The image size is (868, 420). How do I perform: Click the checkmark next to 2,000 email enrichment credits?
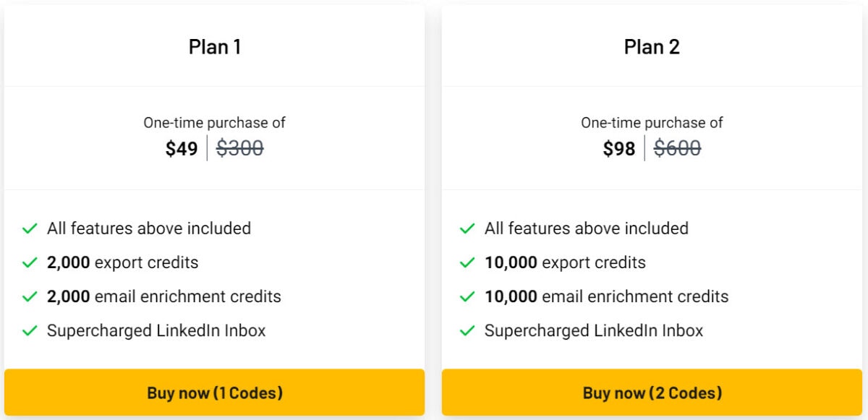coord(30,297)
